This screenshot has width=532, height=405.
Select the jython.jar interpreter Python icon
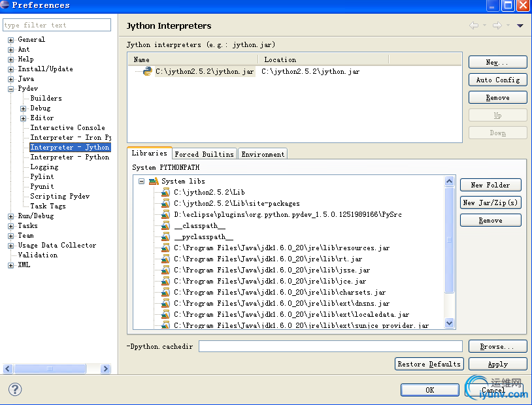[x=148, y=72]
